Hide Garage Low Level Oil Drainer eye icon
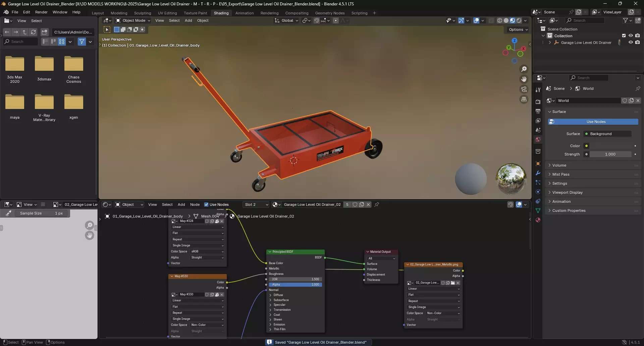Viewport: 644px width, 346px height. pos(631,43)
